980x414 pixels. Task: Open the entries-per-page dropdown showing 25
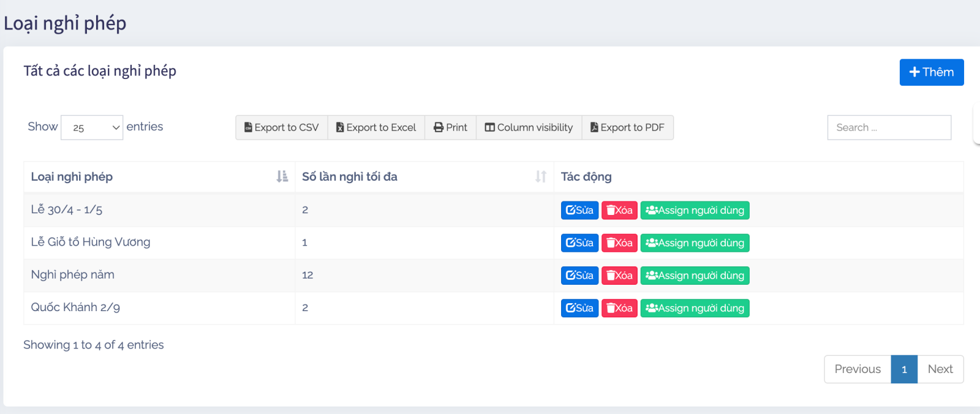point(92,127)
